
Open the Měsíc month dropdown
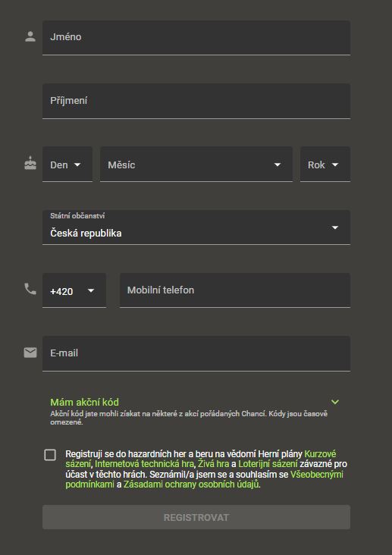pos(196,165)
